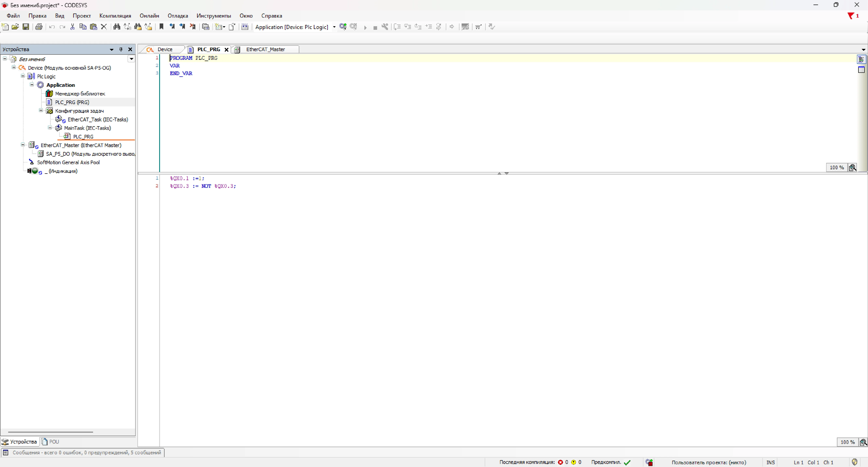The image size is (868, 467).
Task: Select EtherCAT_Task (IEC-Tasks) tree item
Action: pyautogui.click(x=98, y=119)
